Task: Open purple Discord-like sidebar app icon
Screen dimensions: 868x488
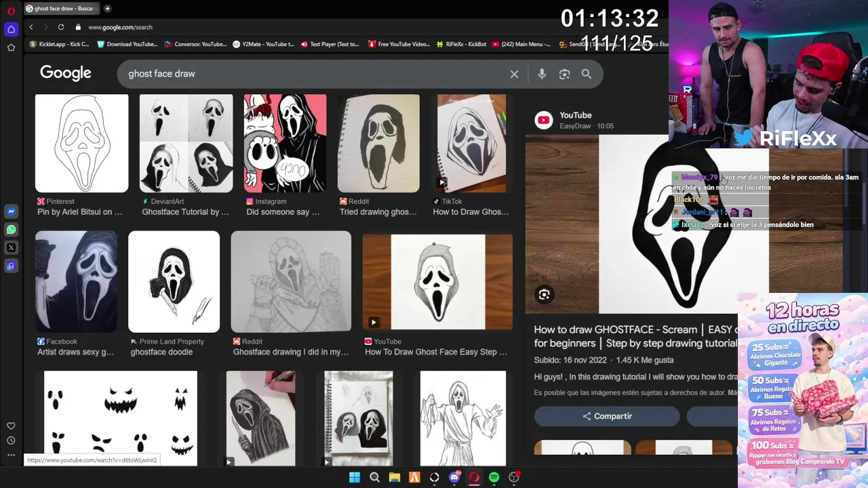Action: coord(11,266)
